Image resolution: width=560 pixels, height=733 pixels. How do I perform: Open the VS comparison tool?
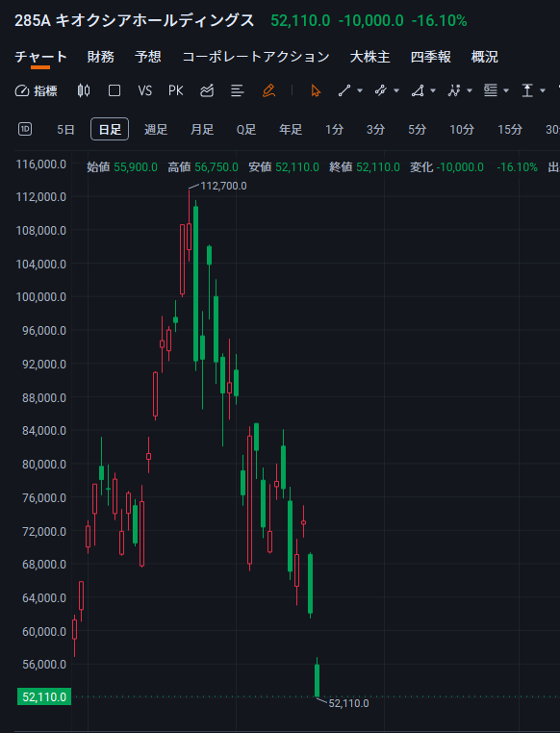pos(145,90)
